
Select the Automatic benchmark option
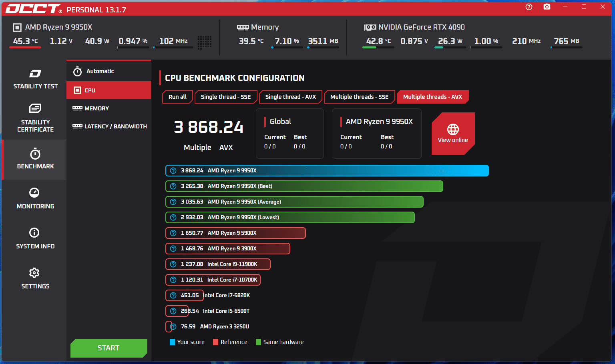tap(109, 71)
